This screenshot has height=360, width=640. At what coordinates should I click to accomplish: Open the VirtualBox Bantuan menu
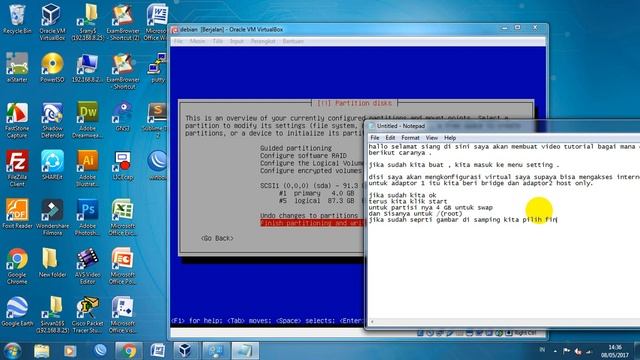(293, 41)
